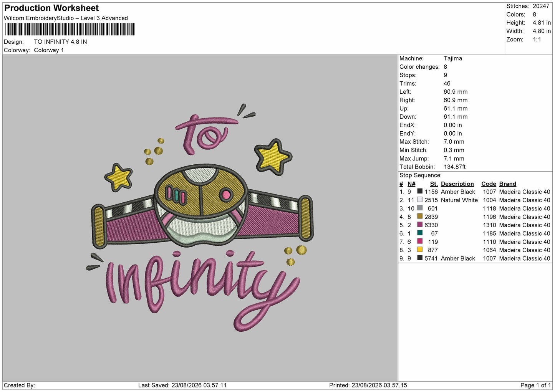Screen dimensions: 555x392
Task: Click the Description column header
Action: coord(457,184)
